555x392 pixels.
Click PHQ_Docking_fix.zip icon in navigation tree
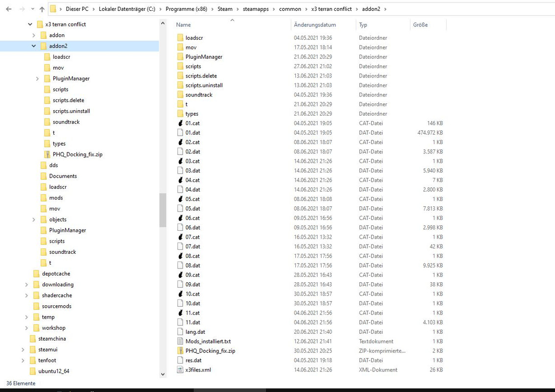[x=48, y=154]
